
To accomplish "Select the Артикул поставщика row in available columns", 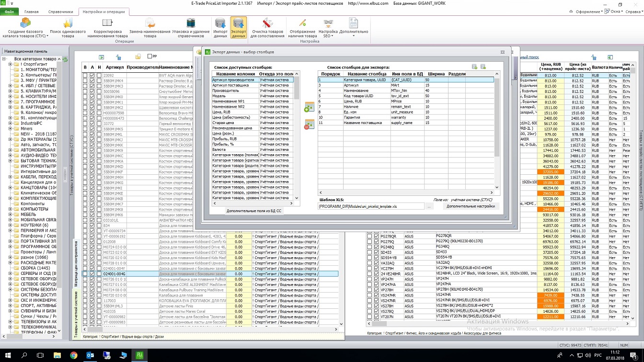I will 253,85.
